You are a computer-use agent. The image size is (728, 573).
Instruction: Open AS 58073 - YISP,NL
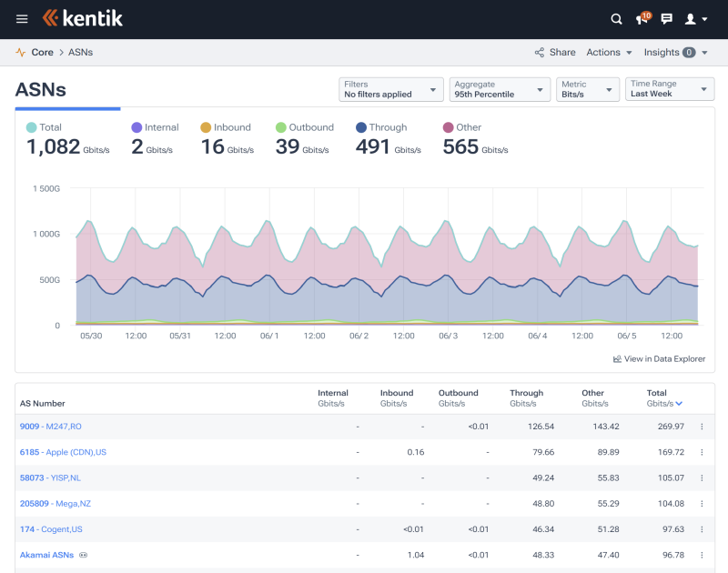[50, 477]
